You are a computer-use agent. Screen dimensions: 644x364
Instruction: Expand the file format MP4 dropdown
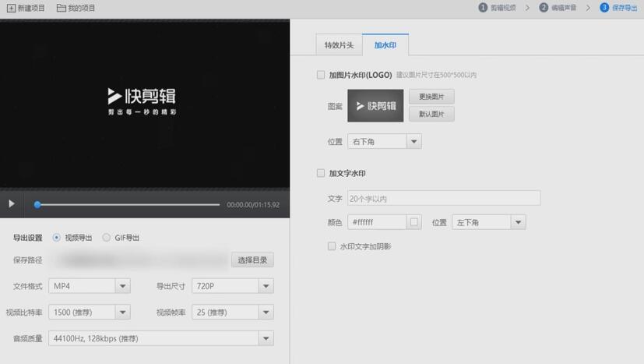coord(122,287)
